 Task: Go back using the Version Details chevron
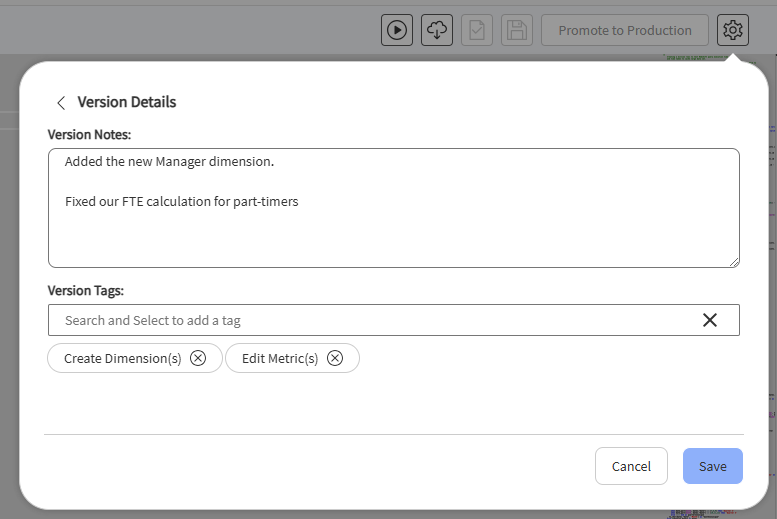61,103
